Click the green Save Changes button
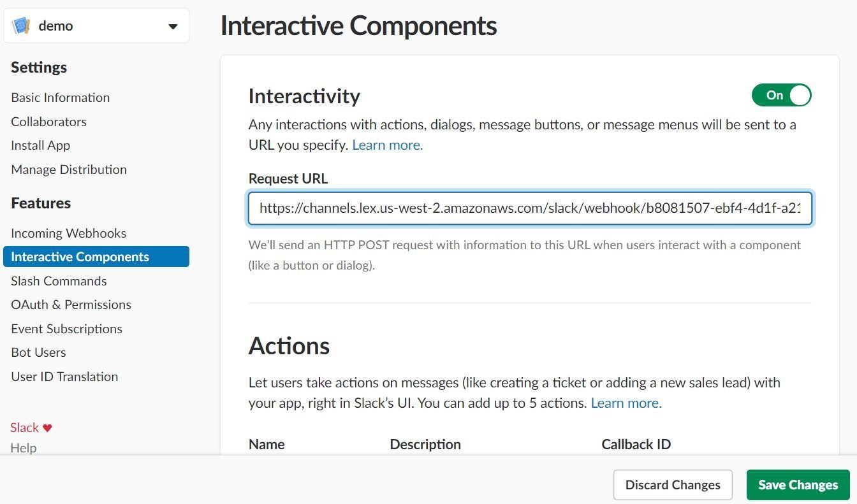The image size is (857, 504). tap(798, 485)
